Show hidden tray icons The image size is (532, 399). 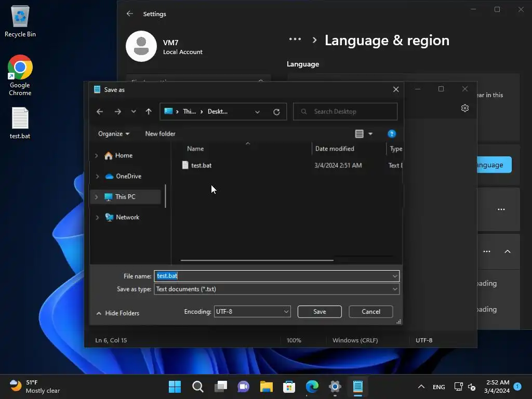click(421, 387)
